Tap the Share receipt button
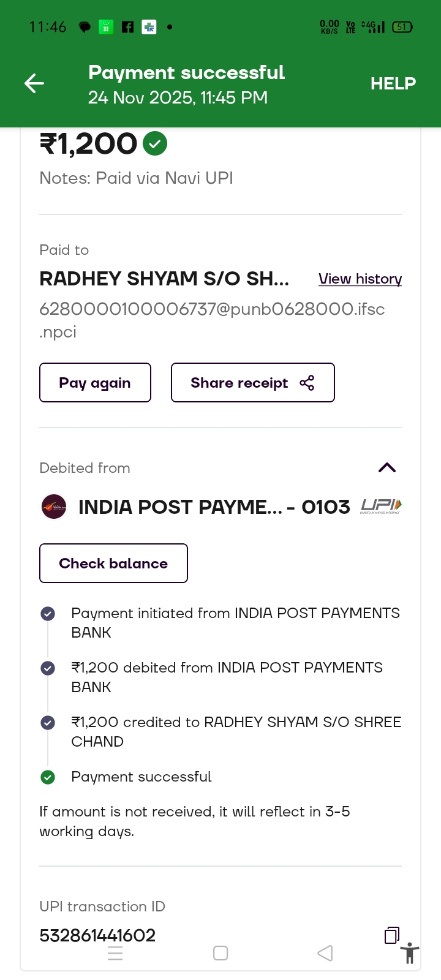Screen dimensions: 441x980 [x=252, y=383]
